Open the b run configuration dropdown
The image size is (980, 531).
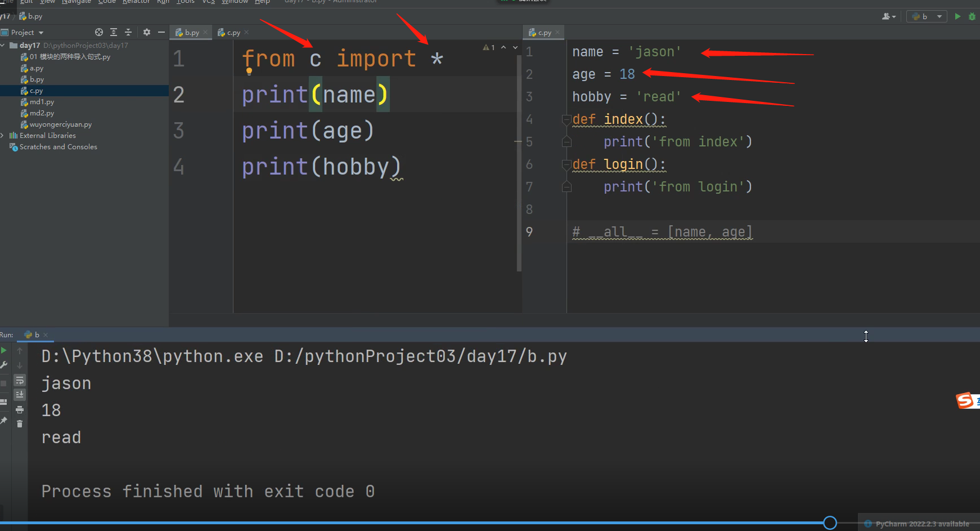[x=927, y=16]
